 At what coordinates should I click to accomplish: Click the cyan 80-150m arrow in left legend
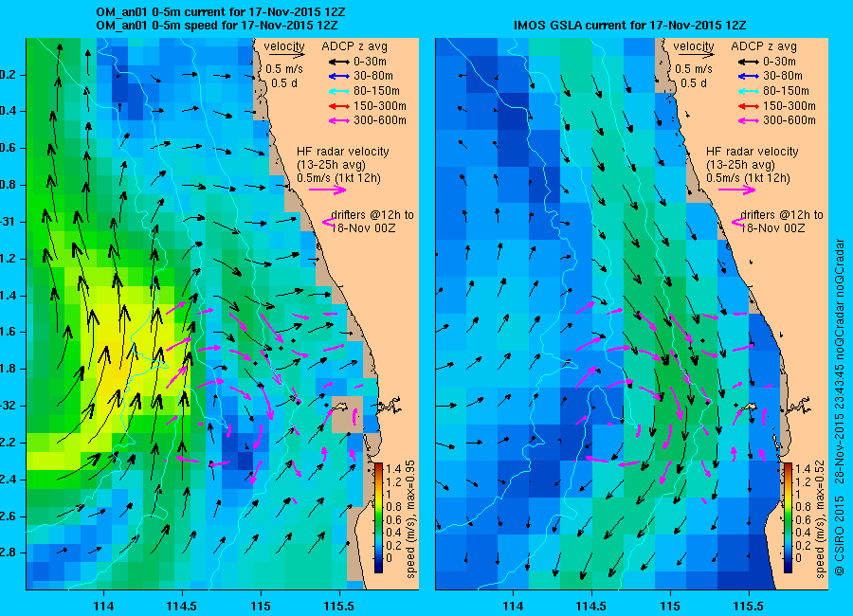point(338,91)
